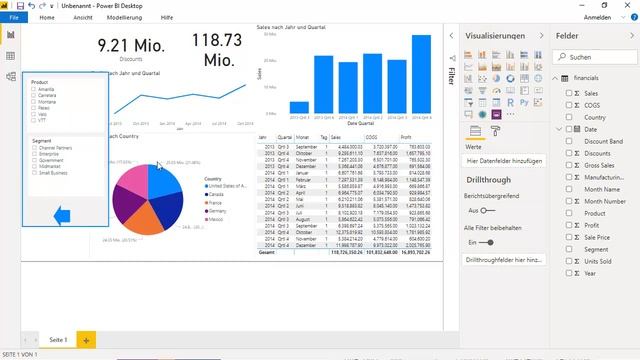The width and height of the screenshot is (640, 360).
Task: Open the Fields well tab icon
Action: 475,131
